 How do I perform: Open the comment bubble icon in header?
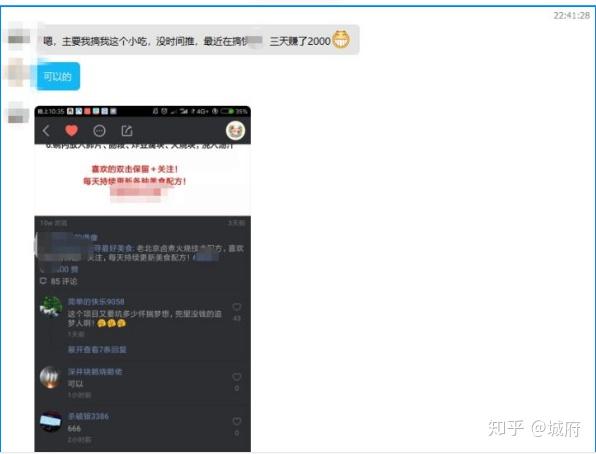(99, 131)
